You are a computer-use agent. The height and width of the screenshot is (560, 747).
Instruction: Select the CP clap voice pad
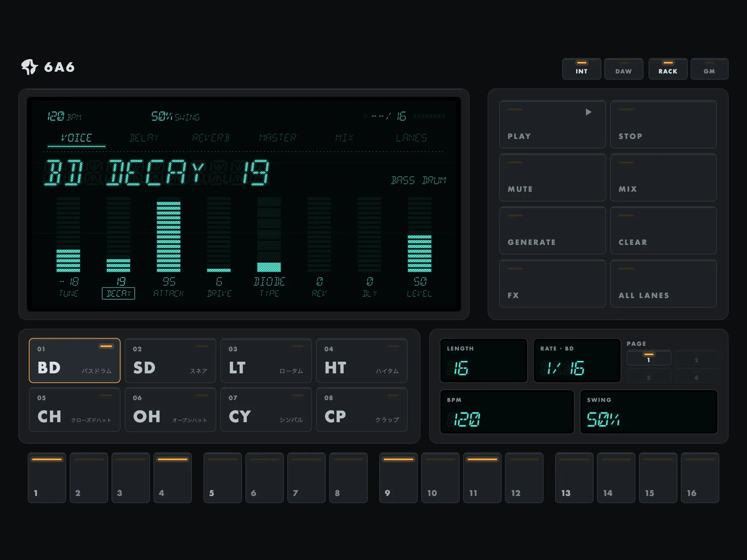tap(362, 410)
